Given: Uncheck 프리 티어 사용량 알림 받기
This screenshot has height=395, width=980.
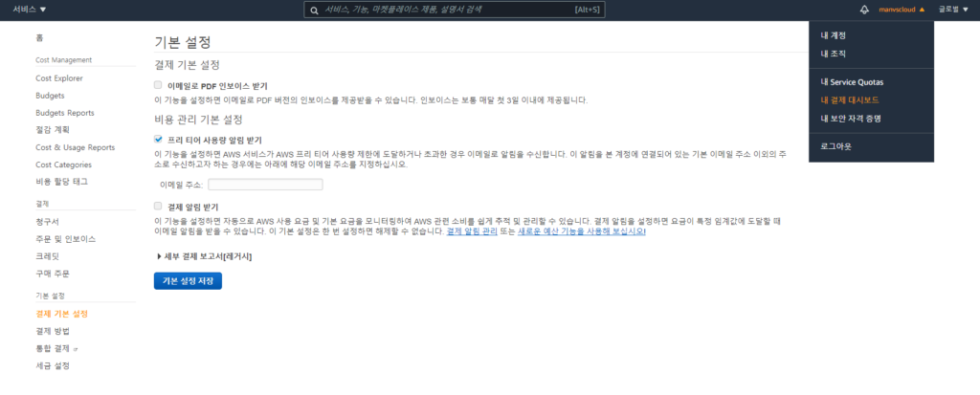Looking at the screenshot, I should pyautogui.click(x=159, y=139).
